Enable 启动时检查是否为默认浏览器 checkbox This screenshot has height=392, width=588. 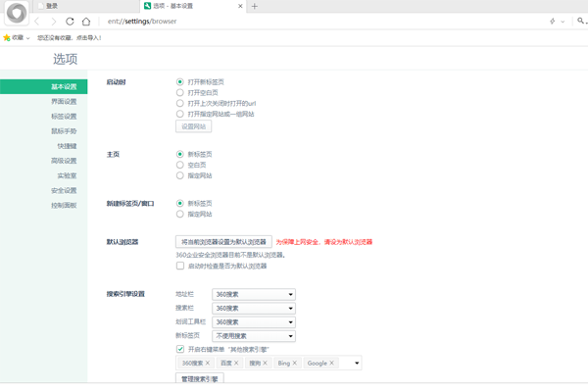pyautogui.click(x=180, y=266)
